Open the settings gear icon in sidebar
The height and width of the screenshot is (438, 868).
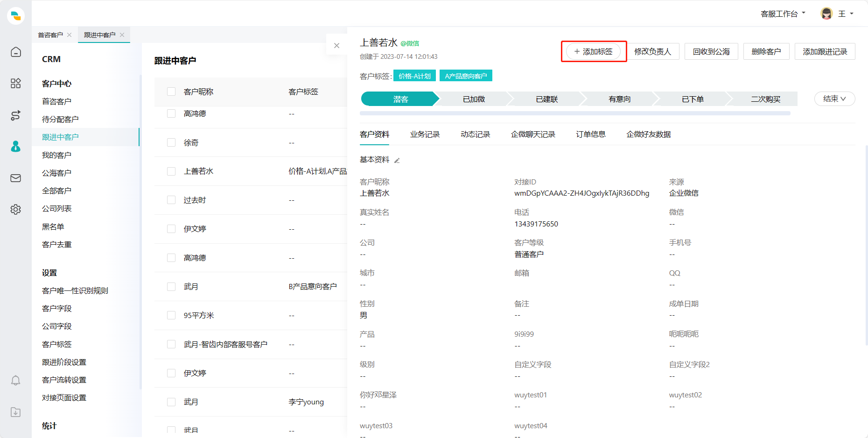[x=16, y=209]
